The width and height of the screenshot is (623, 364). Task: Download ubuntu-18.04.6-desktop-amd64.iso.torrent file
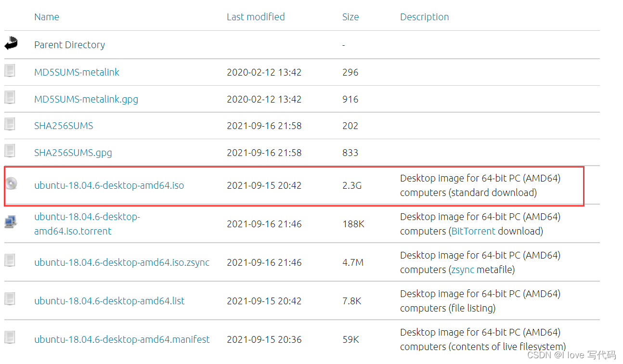(87, 224)
